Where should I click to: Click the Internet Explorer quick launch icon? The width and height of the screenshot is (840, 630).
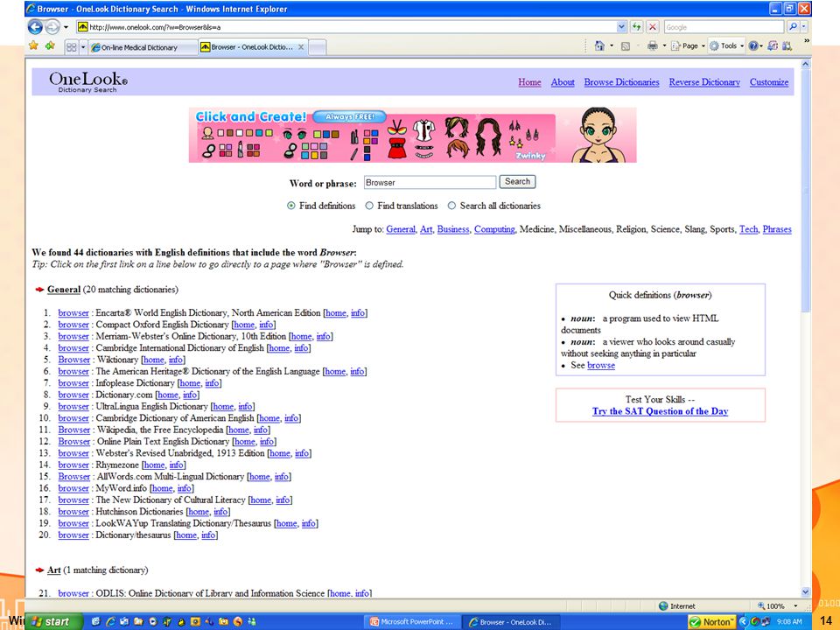coord(111,622)
